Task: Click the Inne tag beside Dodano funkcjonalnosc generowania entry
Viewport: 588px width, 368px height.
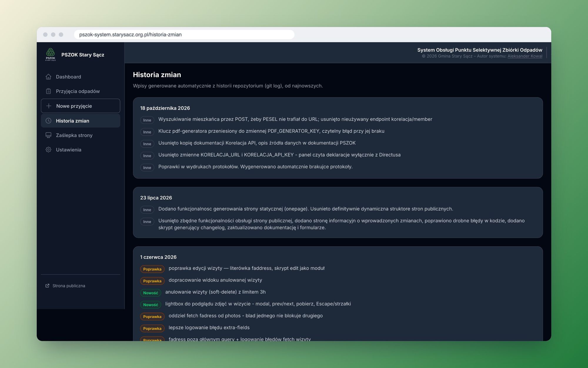Action: point(147,210)
